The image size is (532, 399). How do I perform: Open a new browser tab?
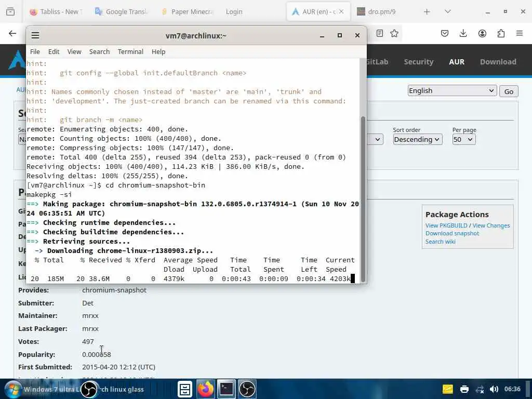(427, 11)
